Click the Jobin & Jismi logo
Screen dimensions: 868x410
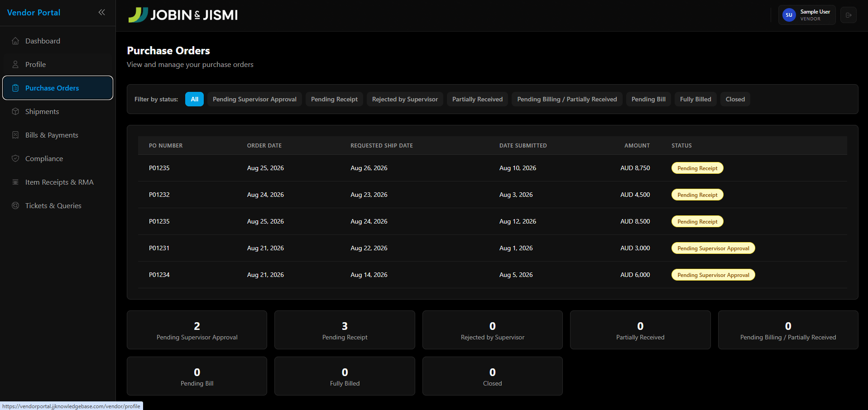pos(183,15)
